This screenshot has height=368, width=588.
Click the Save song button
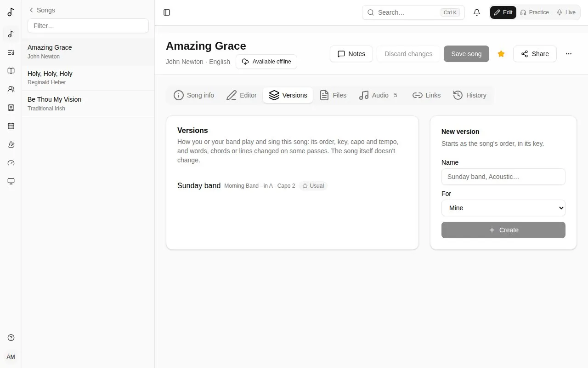tap(466, 54)
